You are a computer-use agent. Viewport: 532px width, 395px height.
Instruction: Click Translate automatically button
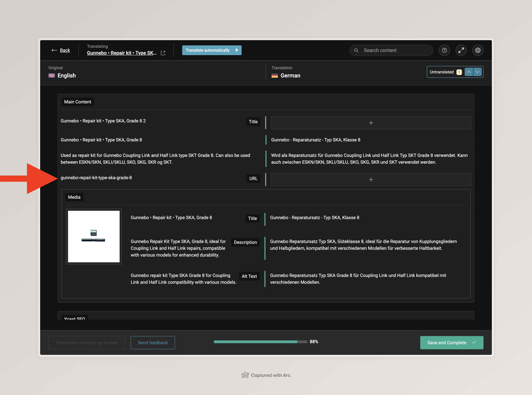(x=212, y=50)
